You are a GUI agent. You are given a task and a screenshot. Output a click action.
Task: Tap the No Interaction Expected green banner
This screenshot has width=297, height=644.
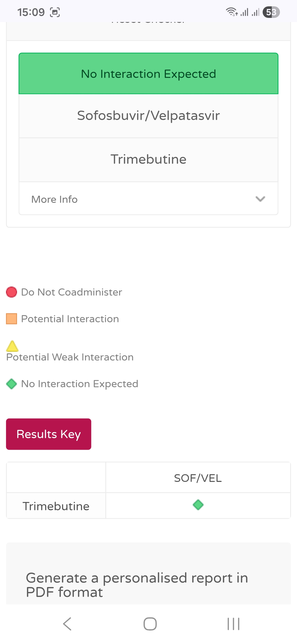(148, 74)
